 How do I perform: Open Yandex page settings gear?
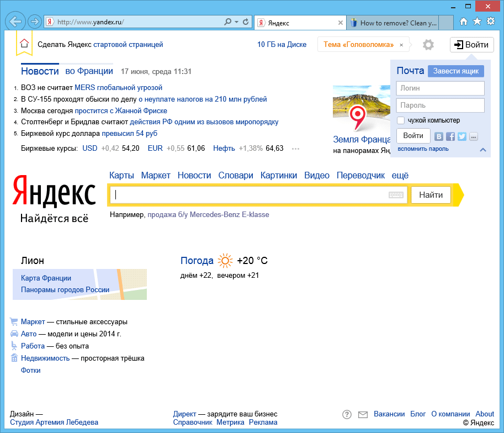click(x=428, y=45)
